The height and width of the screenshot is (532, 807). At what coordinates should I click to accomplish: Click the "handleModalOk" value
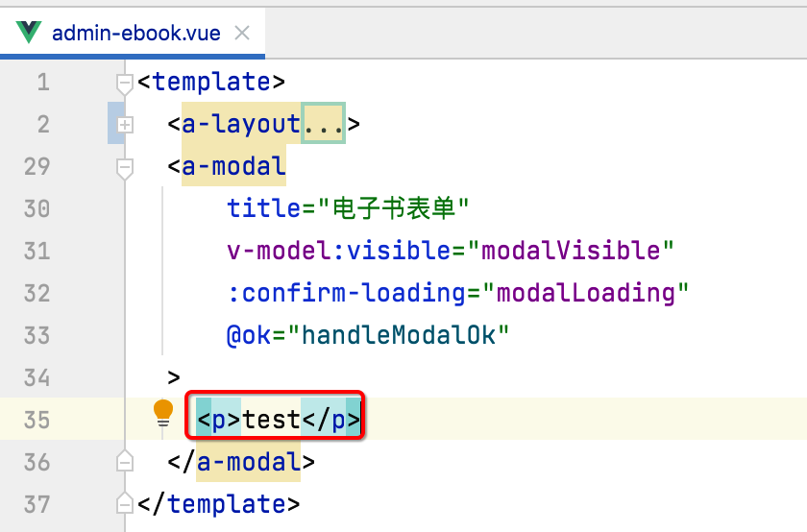tap(398, 335)
